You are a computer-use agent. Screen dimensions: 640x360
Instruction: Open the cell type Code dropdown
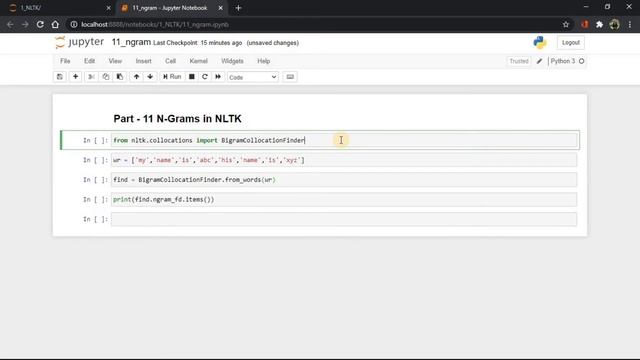pos(253,77)
